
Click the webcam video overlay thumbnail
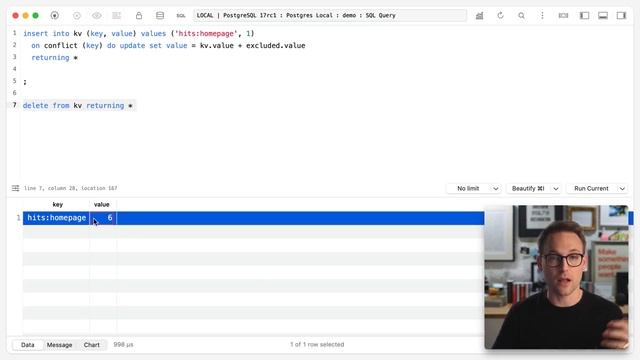coord(556,277)
